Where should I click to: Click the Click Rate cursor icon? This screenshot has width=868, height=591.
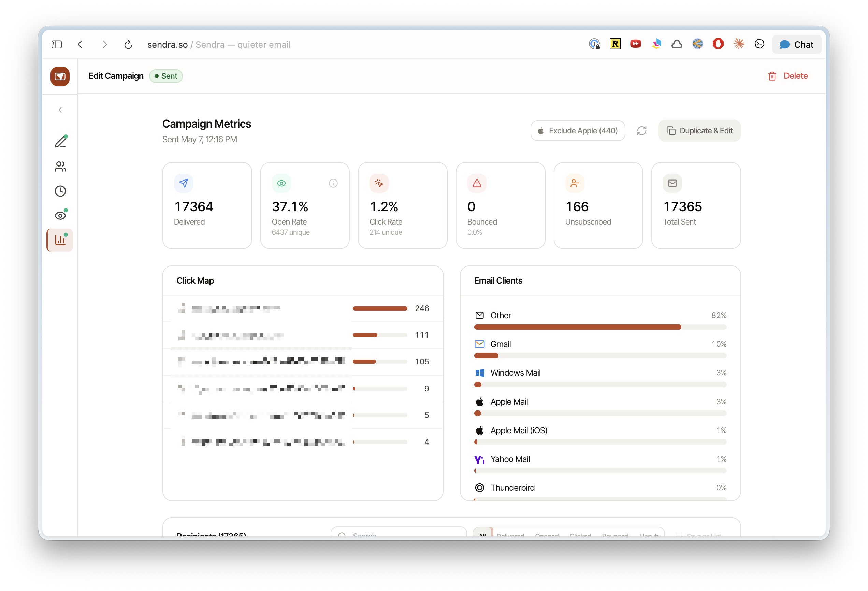pyautogui.click(x=379, y=183)
